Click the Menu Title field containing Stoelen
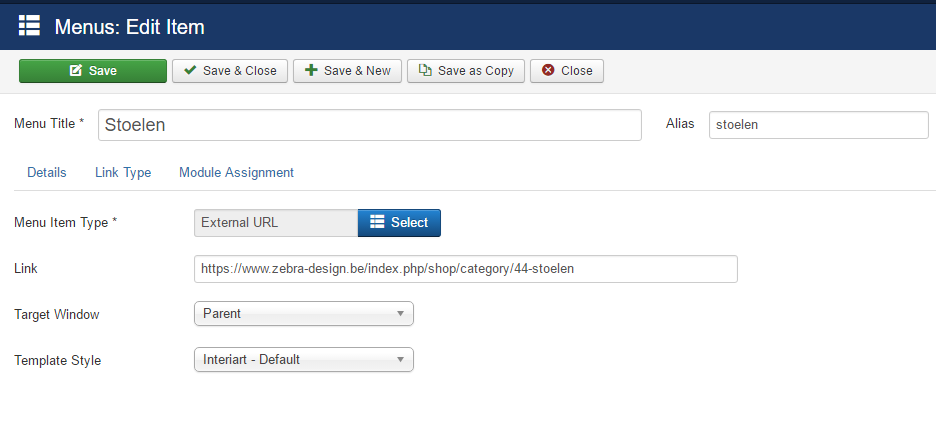Screen dimensions: 936x426 pos(370,125)
